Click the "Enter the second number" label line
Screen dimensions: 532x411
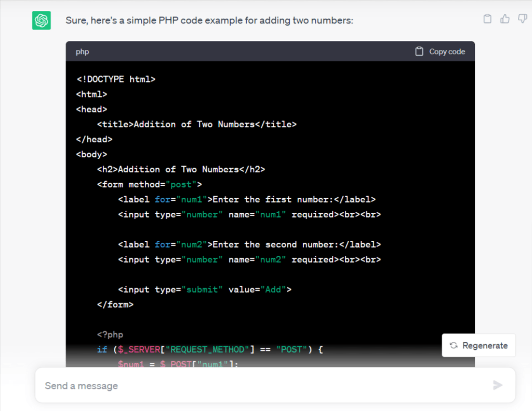point(249,244)
